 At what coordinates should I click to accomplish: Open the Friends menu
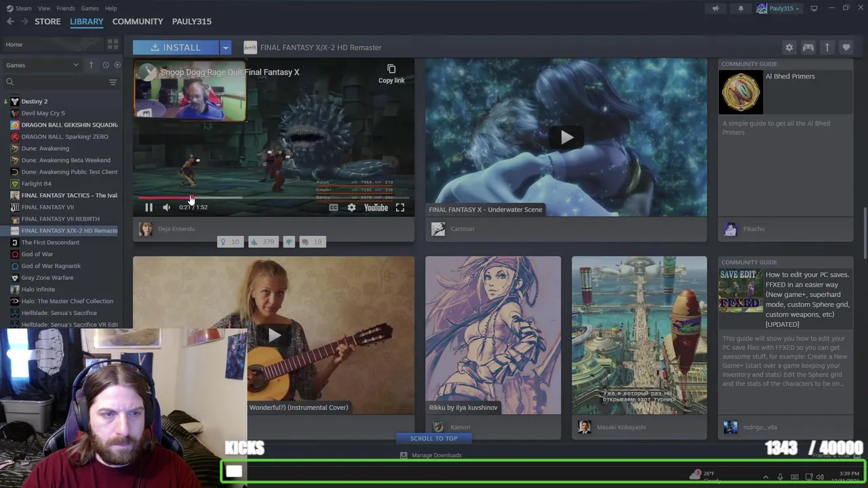[66, 8]
